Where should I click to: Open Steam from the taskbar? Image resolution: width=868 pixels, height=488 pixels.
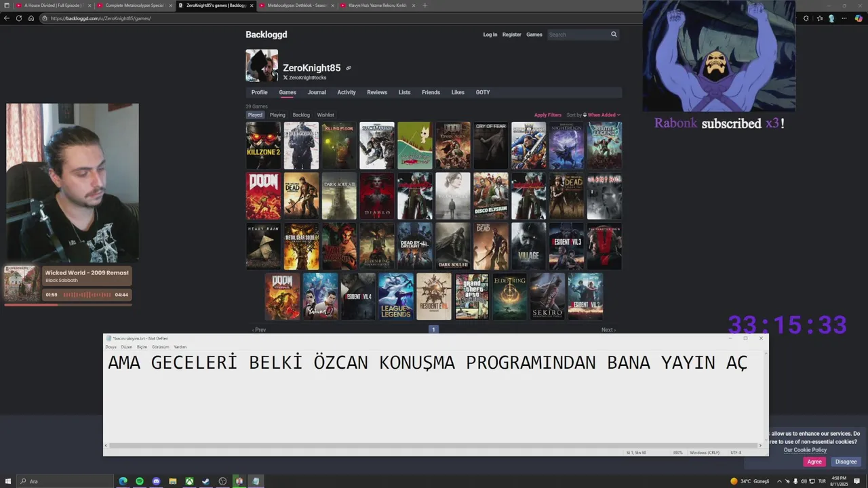206,481
